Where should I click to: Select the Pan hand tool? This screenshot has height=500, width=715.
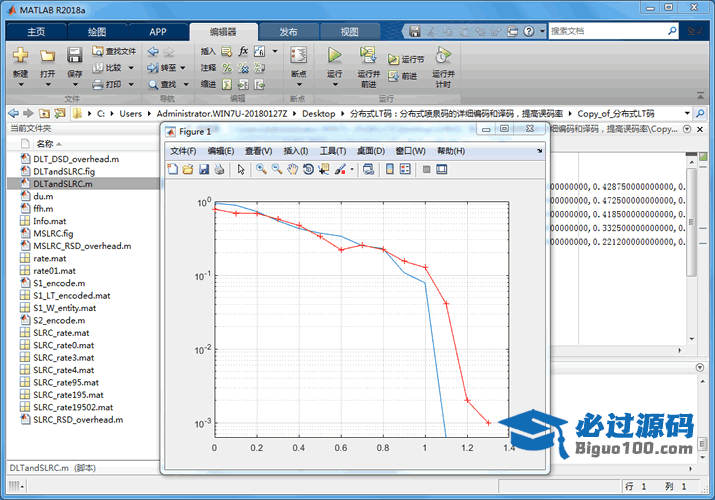pos(292,170)
